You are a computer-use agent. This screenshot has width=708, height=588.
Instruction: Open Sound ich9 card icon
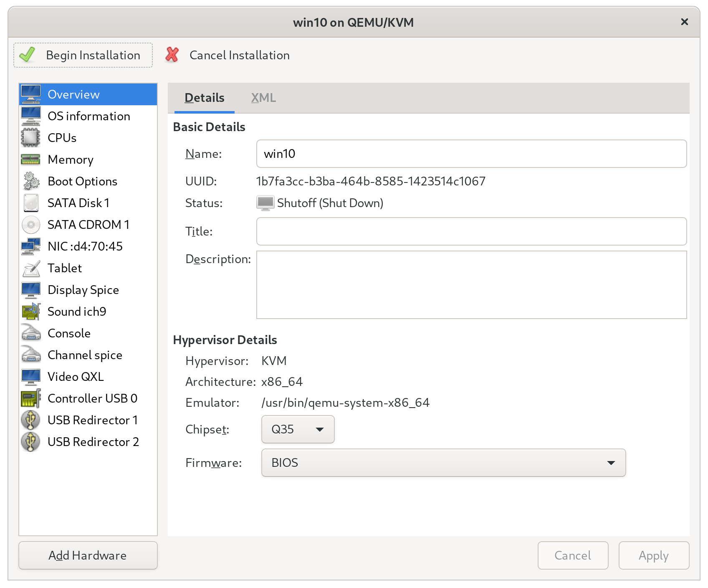(x=30, y=312)
